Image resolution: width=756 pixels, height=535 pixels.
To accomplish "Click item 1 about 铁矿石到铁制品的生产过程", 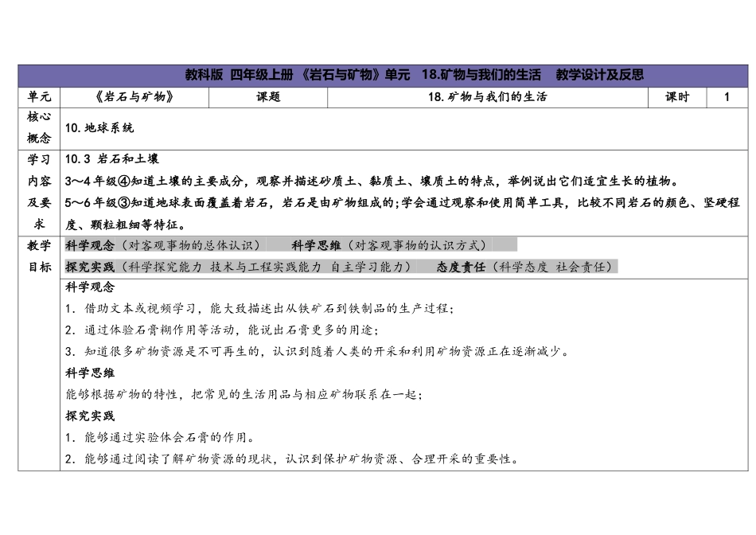I will [260, 309].
